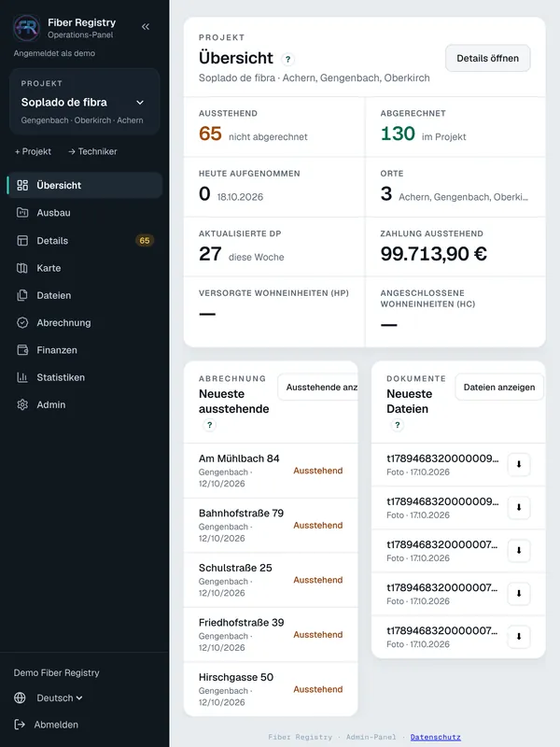Image resolution: width=560 pixels, height=747 pixels.
Task: Open the Admin page
Action: tap(85, 404)
